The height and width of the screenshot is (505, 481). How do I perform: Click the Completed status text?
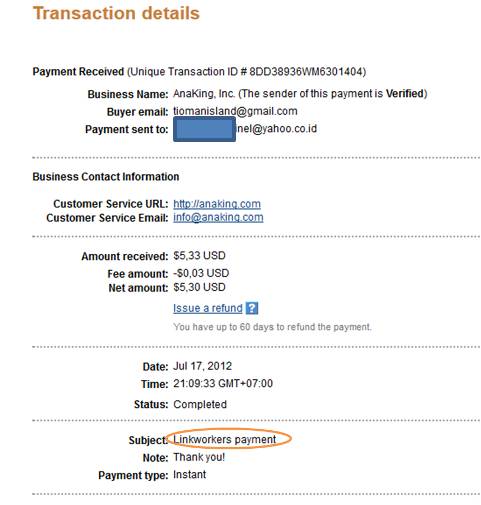(200, 404)
